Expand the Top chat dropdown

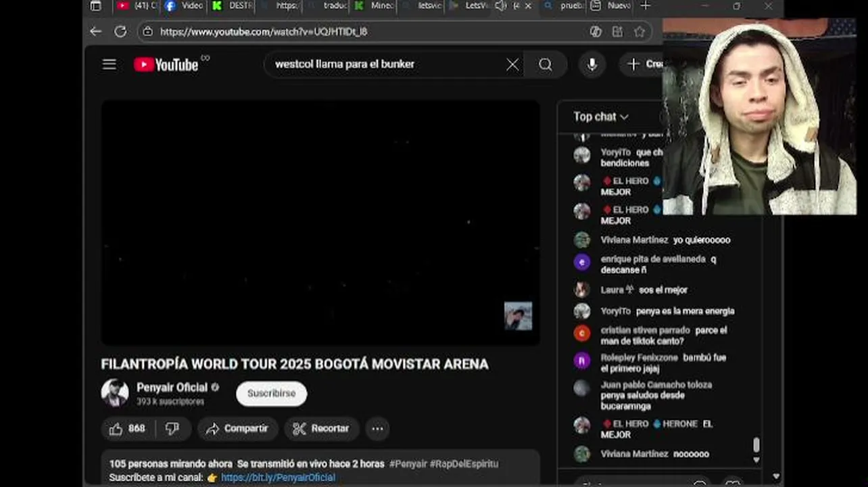[x=601, y=117]
